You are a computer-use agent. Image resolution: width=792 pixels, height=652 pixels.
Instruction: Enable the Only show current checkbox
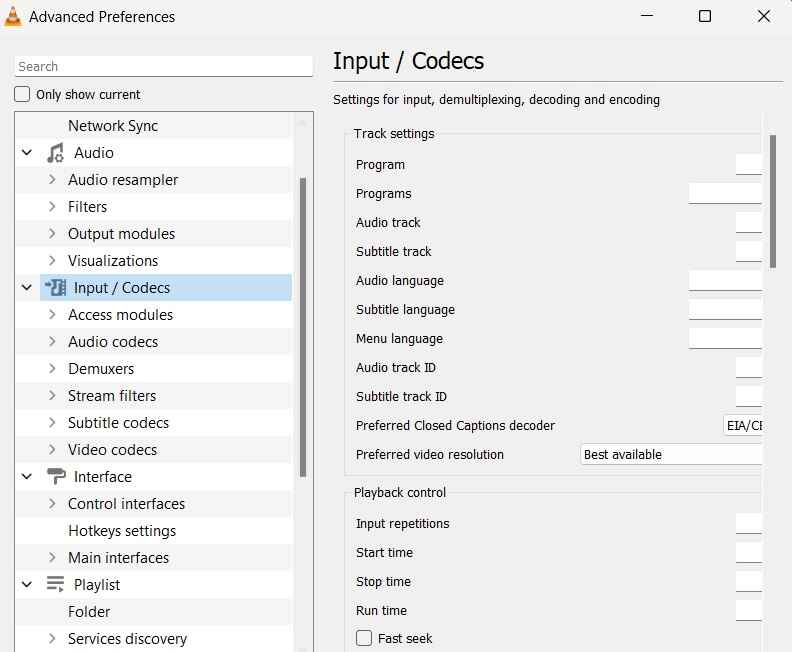pos(22,94)
